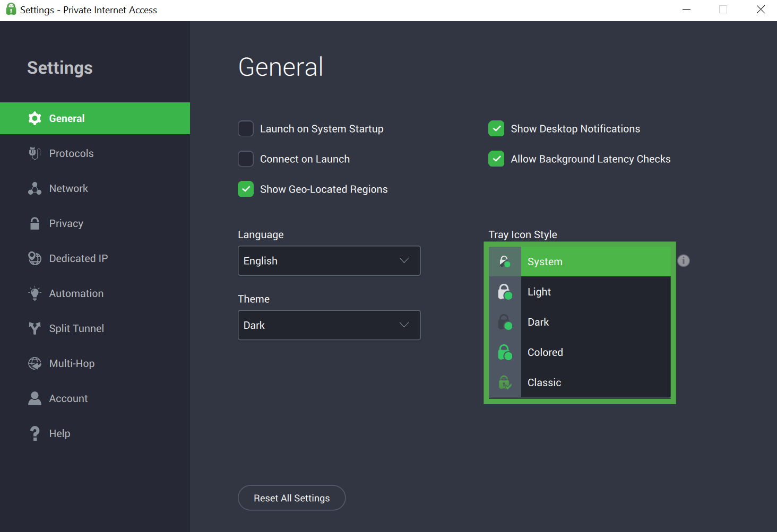Disable Show Desktop Notifications checkbox
Screen dimensions: 777x532
(x=496, y=128)
